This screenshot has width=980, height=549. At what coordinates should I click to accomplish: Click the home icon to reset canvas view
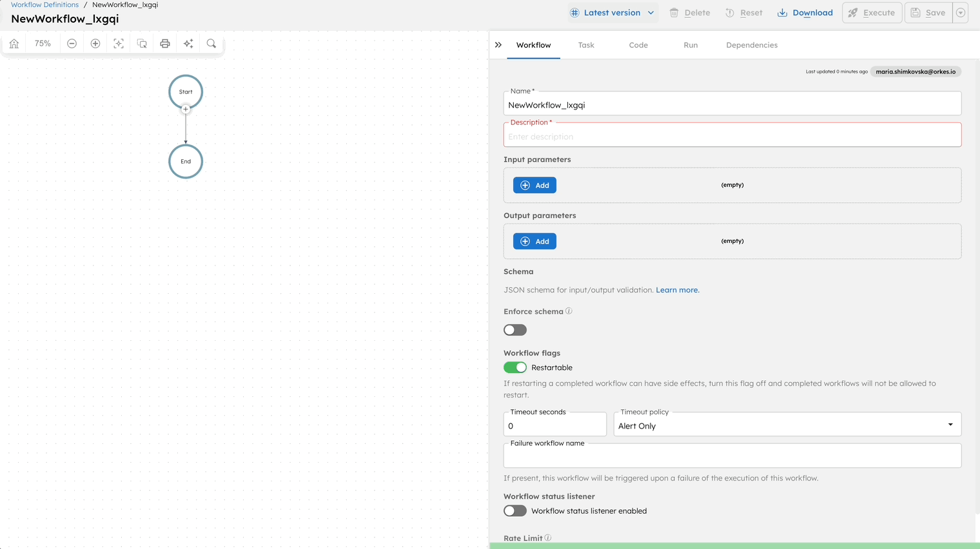[14, 43]
